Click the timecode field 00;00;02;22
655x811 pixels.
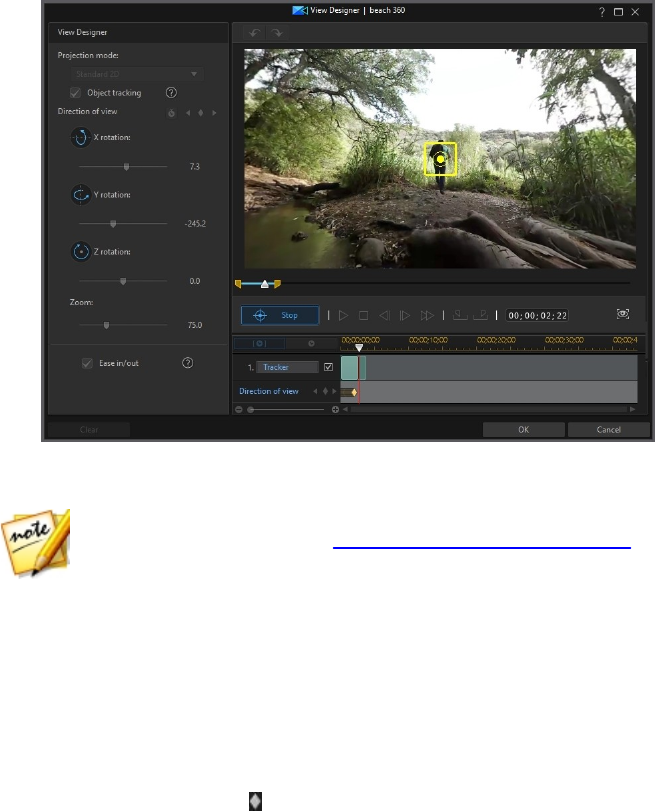pyautogui.click(x=538, y=316)
